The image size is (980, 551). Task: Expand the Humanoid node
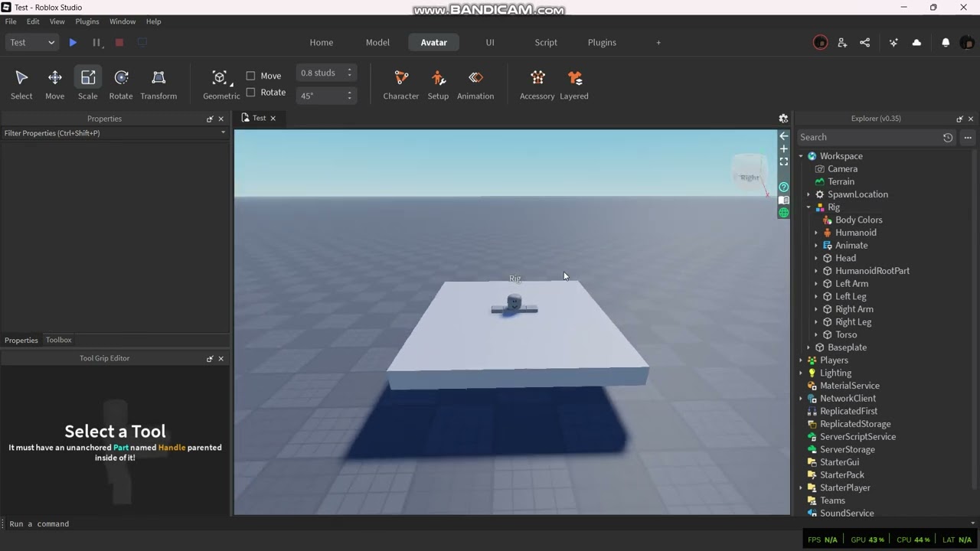click(816, 233)
